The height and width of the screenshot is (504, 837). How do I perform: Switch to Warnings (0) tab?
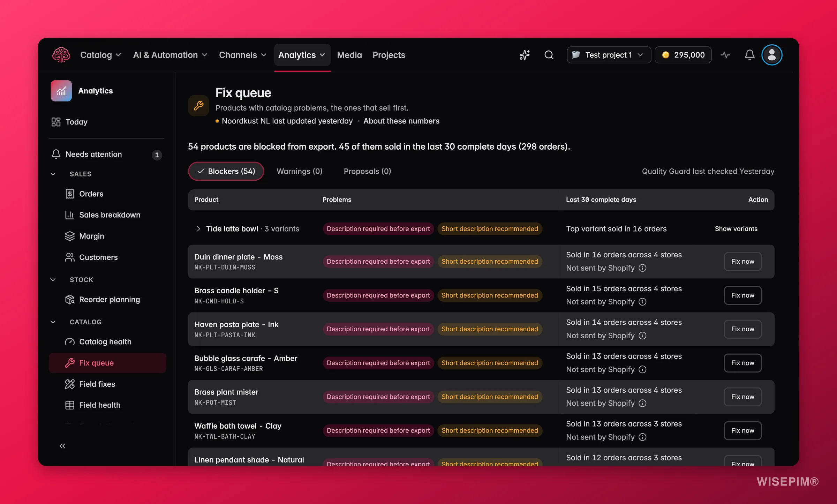click(x=299, y=171)
